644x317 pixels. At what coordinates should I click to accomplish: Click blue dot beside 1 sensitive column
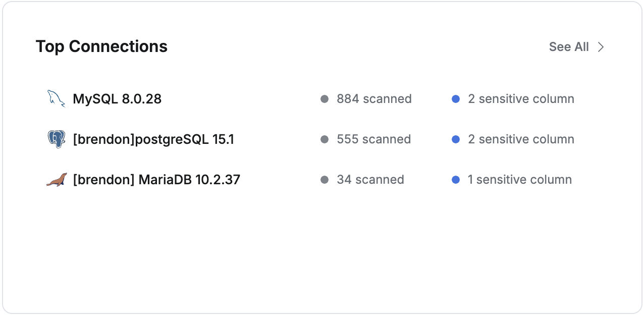click(x=456, y=180)
